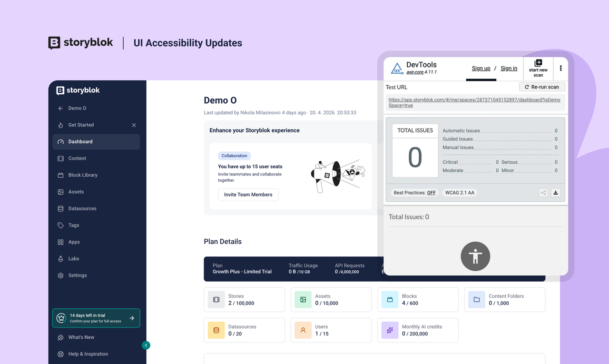Start a new scan in DevTools
Image resolution: width=609 pixels, height=364 pixels.
tap(538, 68)
